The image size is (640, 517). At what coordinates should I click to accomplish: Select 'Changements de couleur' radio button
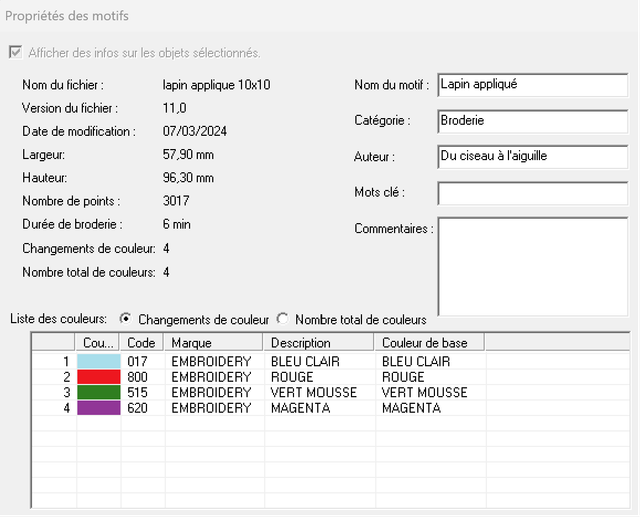click(125, 319)
